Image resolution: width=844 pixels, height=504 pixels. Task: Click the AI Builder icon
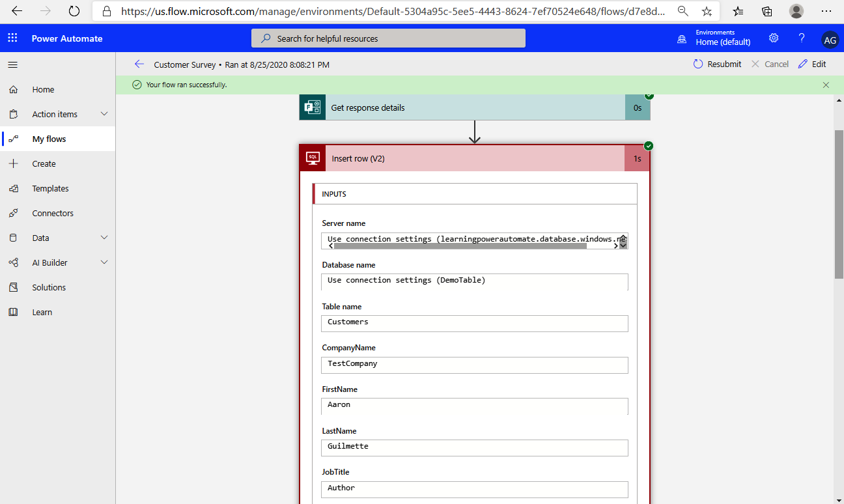pos(14,263)
